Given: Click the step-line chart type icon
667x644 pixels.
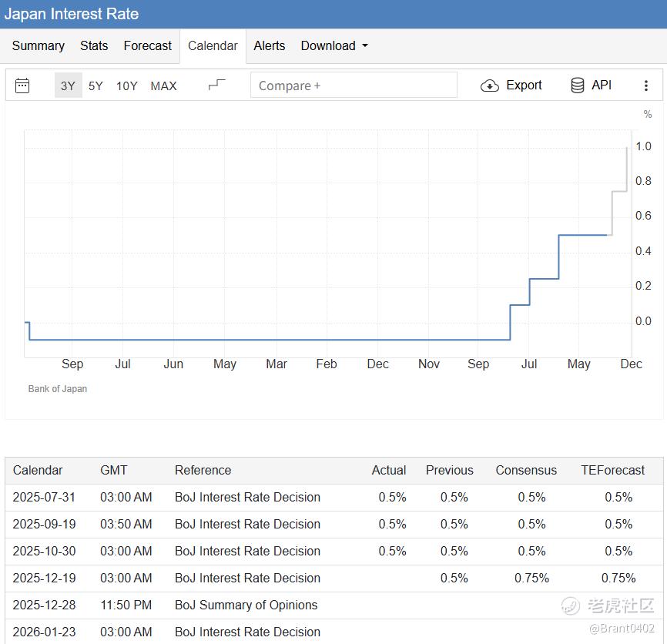Looking at the screenshot, I should pos(217,85).
